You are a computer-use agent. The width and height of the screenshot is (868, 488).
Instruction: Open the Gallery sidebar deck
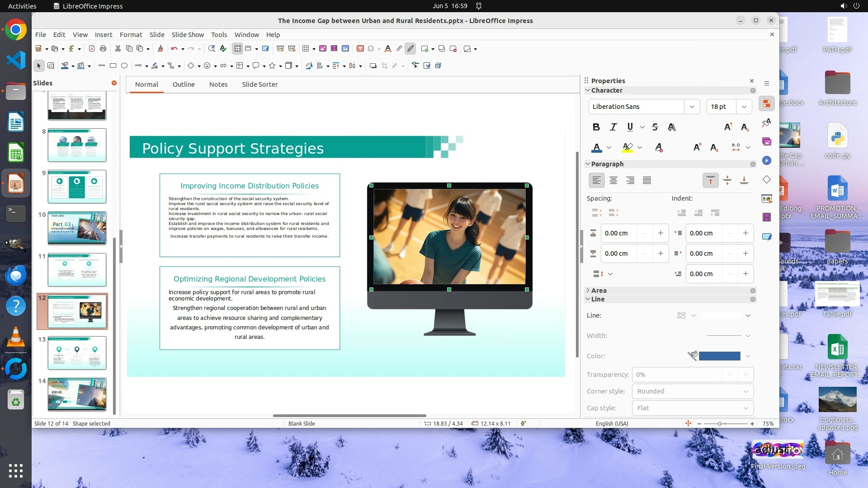767,141
